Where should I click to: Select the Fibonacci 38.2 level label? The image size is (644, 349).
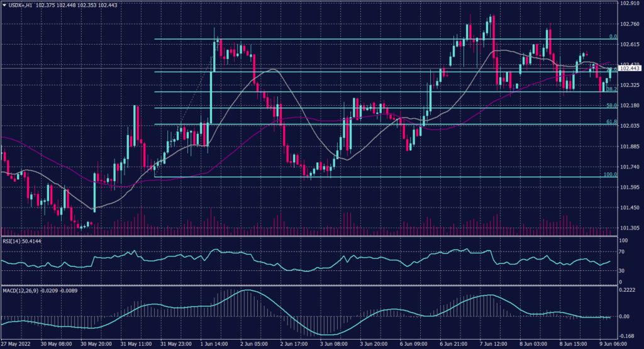pyautogui.click(x=611, y=89)
